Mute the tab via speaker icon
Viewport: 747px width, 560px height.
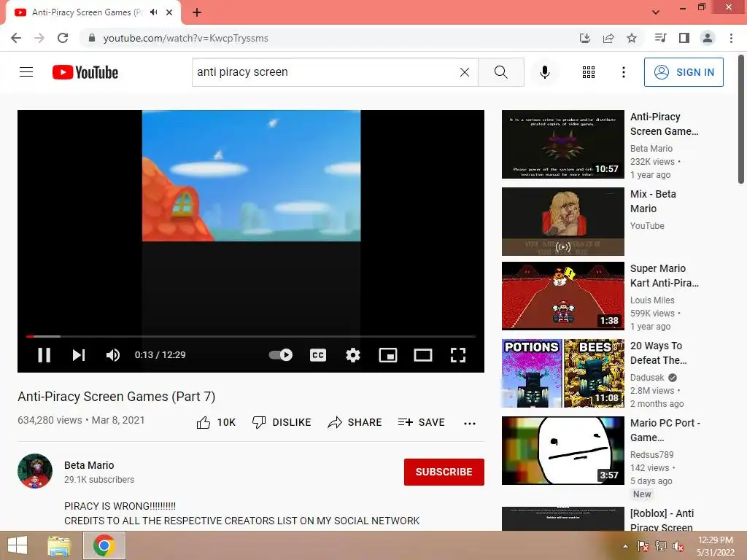[x=153, y=12]
